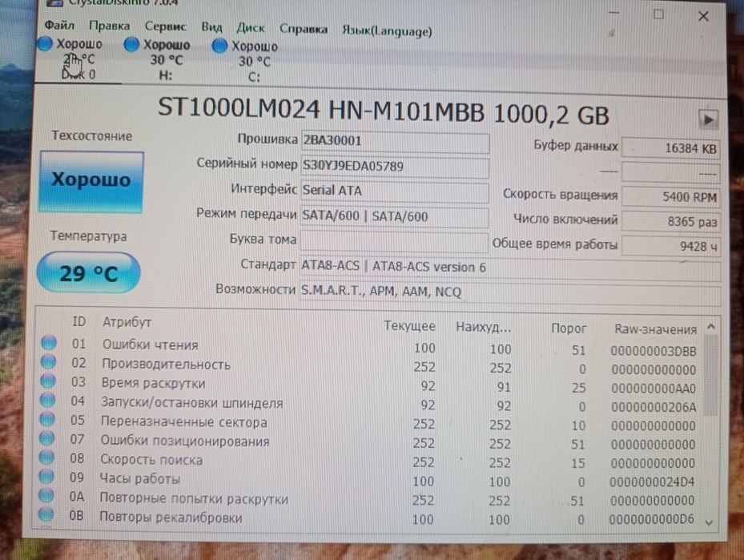The width and height of the screenshot is (744, 560).
Task: Click the ID column header
Action: coord(78,322)
